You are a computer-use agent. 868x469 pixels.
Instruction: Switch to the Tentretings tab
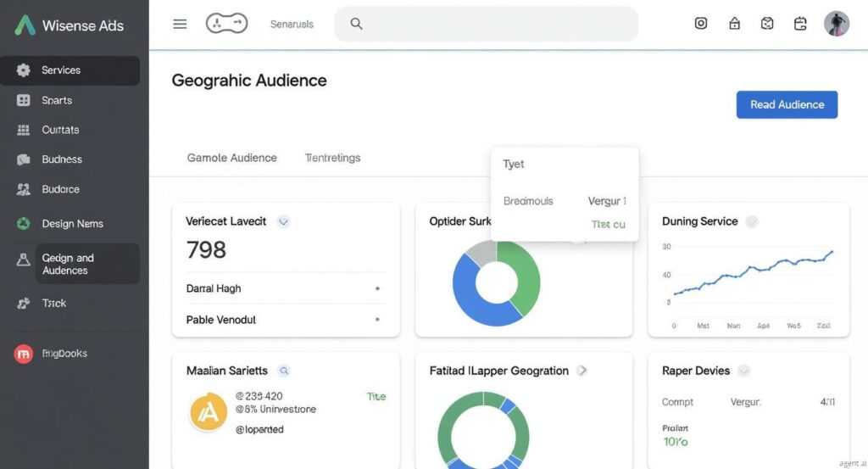(332, 158)
